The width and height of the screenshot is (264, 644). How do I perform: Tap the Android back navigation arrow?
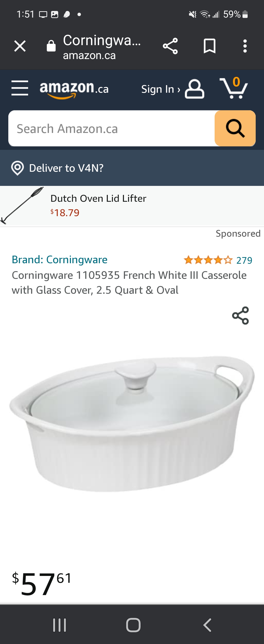207,625
